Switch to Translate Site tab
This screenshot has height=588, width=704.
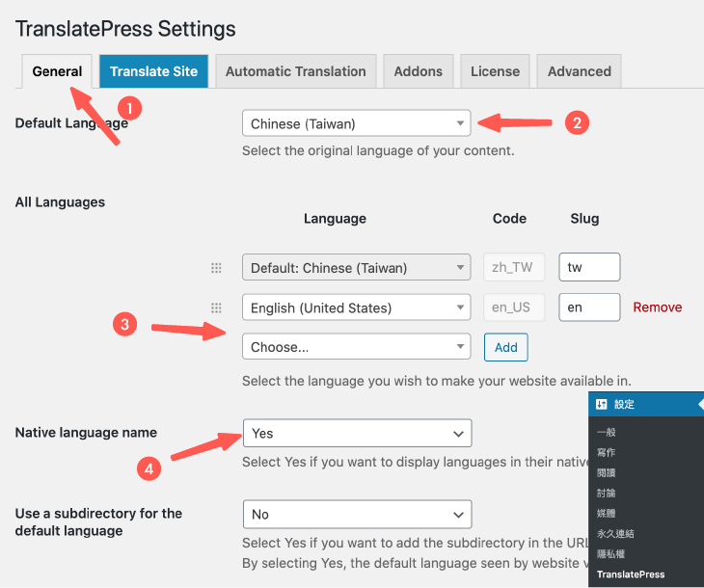153,71
